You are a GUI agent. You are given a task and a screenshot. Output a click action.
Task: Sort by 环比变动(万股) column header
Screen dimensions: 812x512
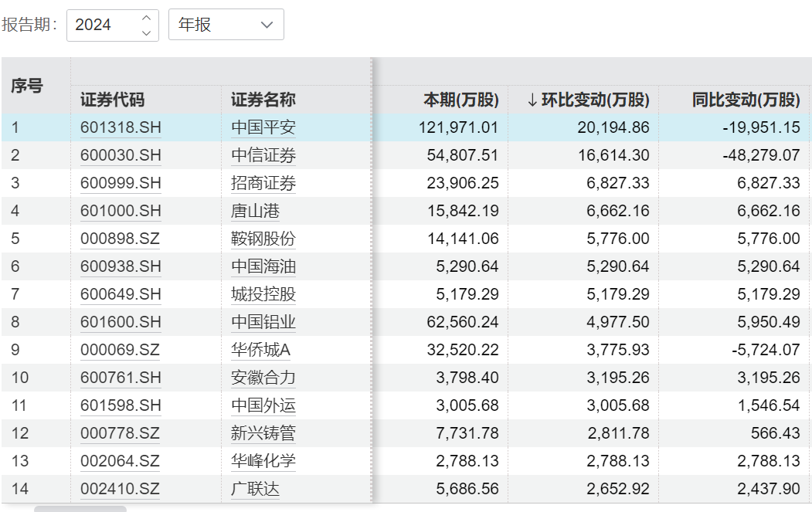[588, 100]
